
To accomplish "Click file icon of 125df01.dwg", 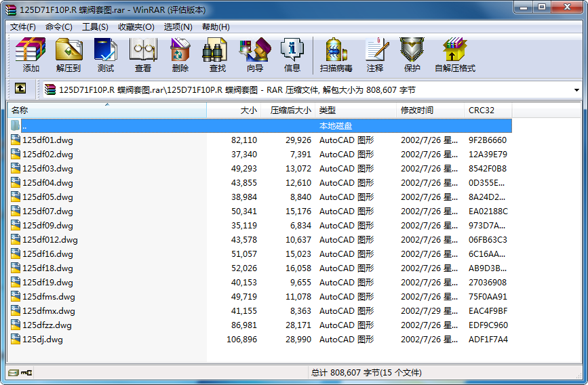I will pos(16,140).
